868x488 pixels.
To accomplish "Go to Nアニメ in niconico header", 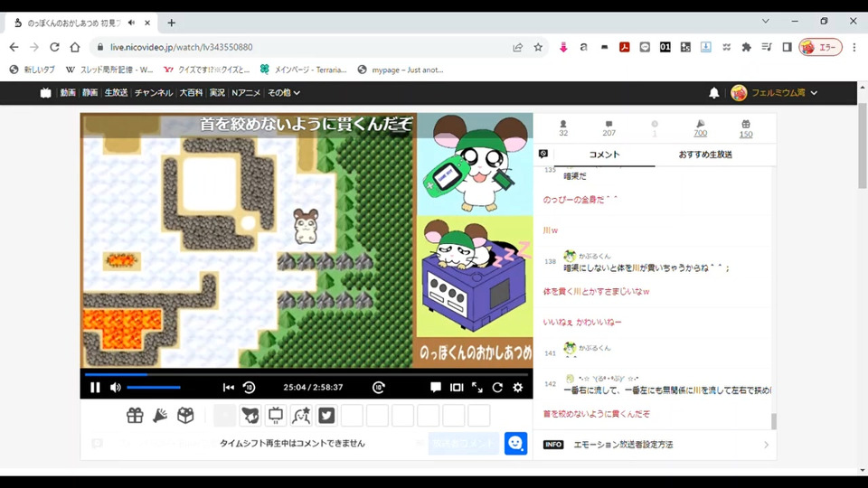I will tap(246, 93).
